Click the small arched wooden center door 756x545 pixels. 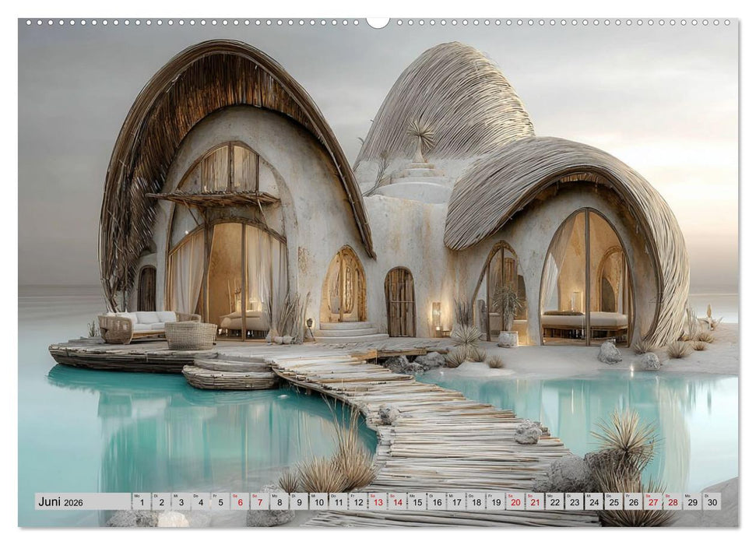click(400, 302)
